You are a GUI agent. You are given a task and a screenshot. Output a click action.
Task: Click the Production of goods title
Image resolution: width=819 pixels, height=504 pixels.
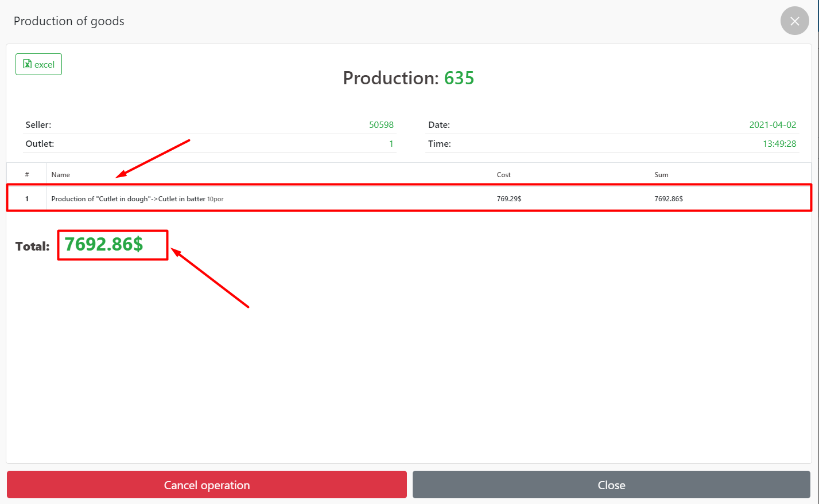point(69,21)
